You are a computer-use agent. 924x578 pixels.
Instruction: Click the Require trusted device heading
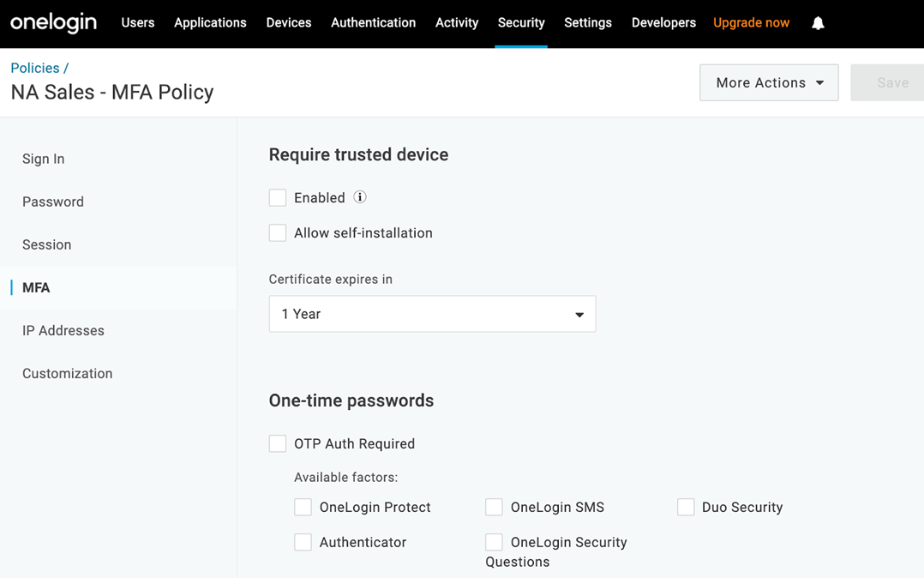[358, 154]
